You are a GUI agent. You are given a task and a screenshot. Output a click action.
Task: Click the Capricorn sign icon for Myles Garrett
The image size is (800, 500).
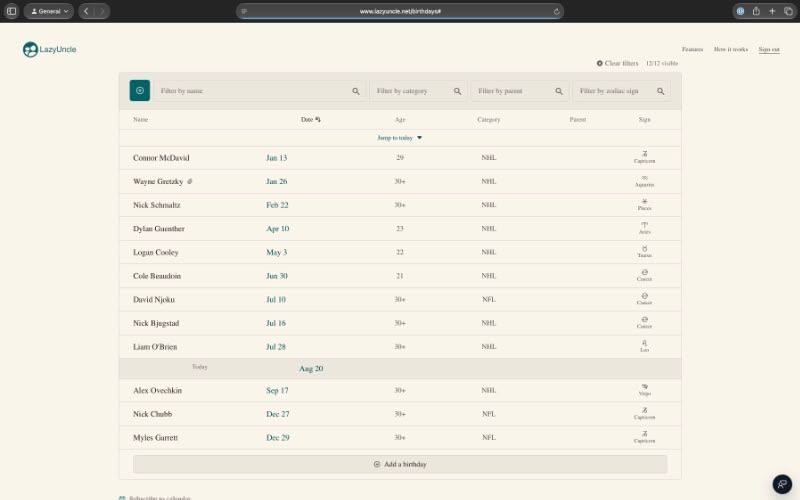(x=644, y=434)
